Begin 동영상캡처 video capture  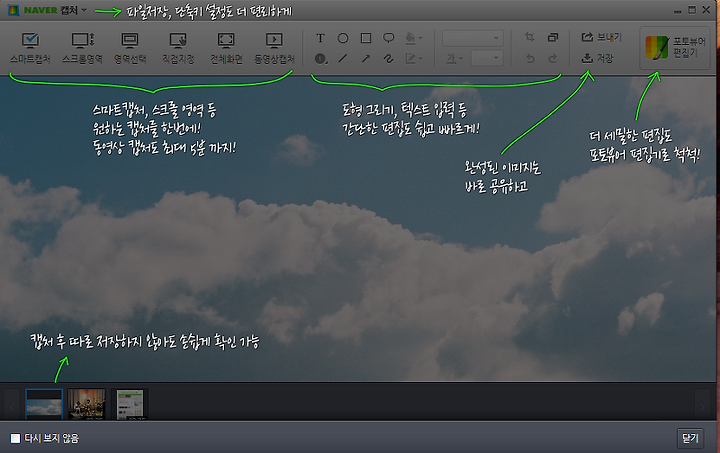point(274,48)
